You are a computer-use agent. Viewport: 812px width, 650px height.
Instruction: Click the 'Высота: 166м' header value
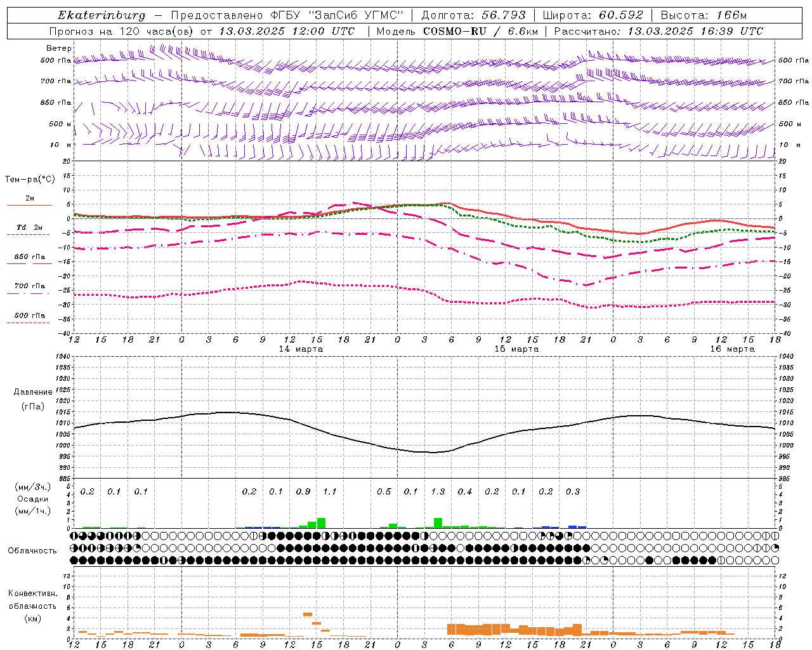(x=704, y=15)
